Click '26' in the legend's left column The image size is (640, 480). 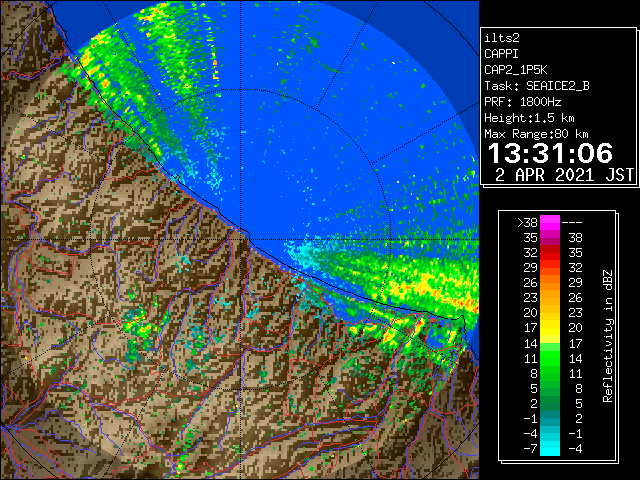tap(531, 282)
